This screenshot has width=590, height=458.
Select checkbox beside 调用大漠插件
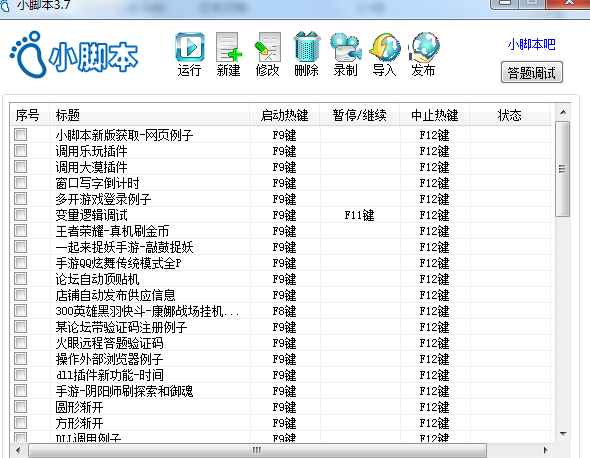(x=20, y=166)
